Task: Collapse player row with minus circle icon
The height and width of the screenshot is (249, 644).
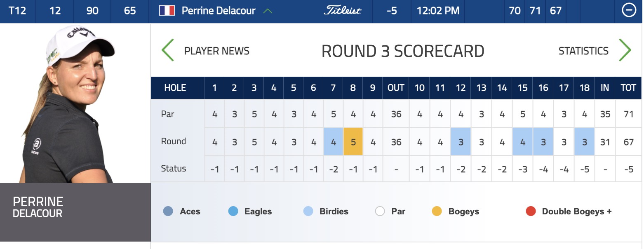Action: pyautogui.click(x=629, y=11)
